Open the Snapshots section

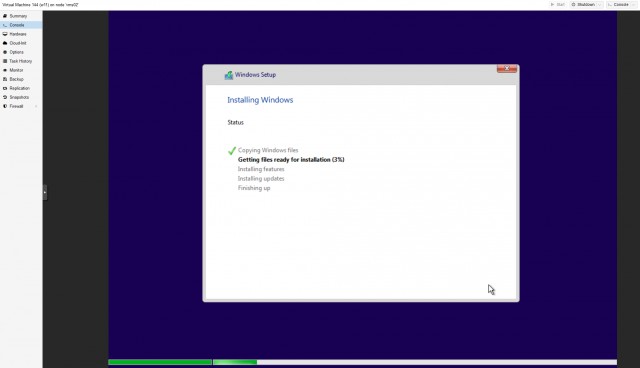pos(20,97)
